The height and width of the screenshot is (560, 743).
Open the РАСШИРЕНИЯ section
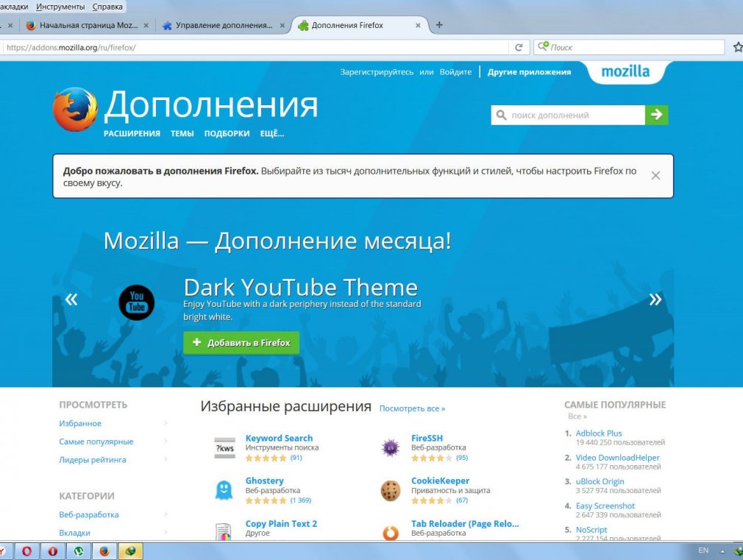click(x=132, y=134)
